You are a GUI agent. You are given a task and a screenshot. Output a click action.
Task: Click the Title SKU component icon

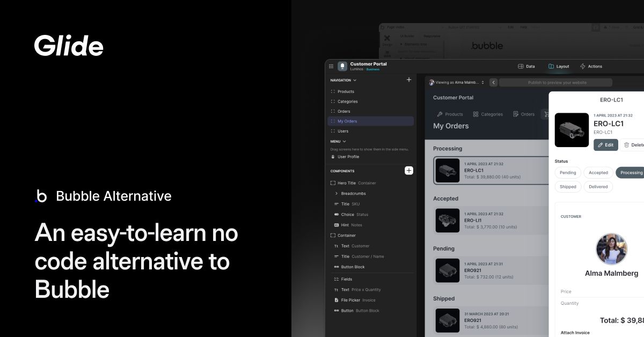(x=336, y=204)
